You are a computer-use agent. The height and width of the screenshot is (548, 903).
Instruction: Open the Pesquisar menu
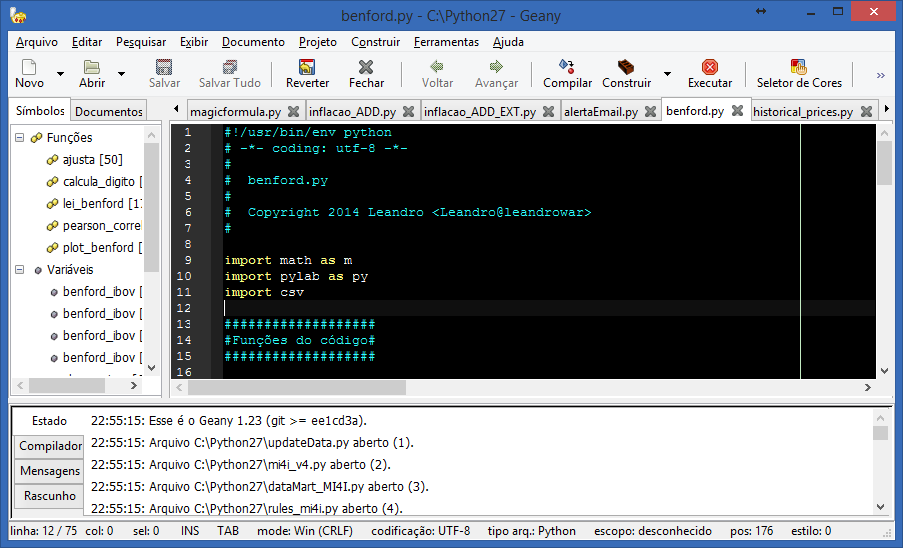tap(141, 42)
